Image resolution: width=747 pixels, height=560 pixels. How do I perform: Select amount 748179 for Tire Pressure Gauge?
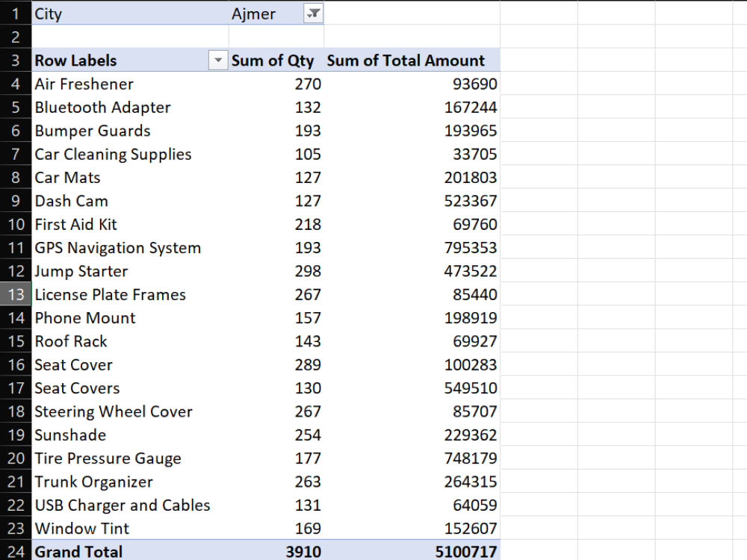click(x=412, y=458)
